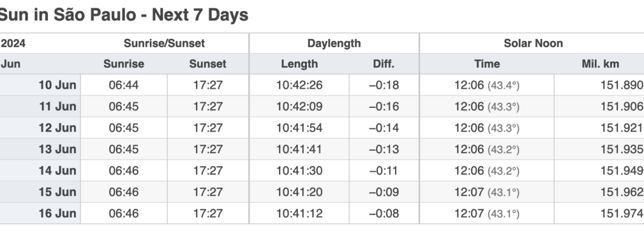Image resolution: width=644 pixels, height=226 pixels.
Task: Select the 10:41:12 daylength for 16 Jun
Action: coord(299,213)
